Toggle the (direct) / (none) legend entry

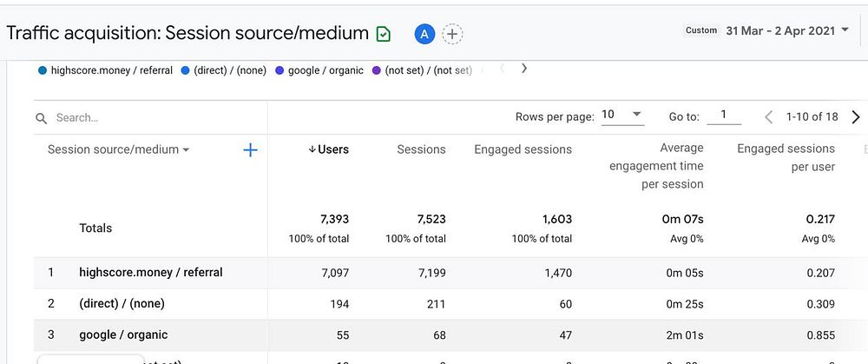(224, 70)
